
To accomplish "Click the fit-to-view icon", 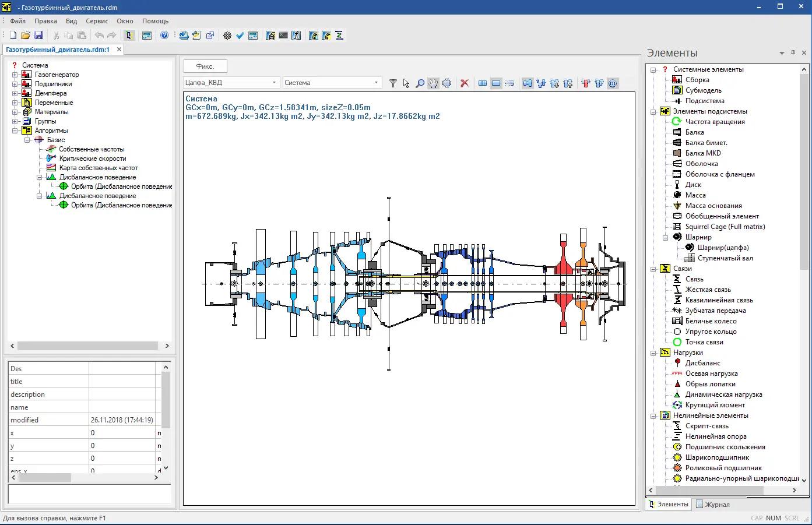I will 447,83.
